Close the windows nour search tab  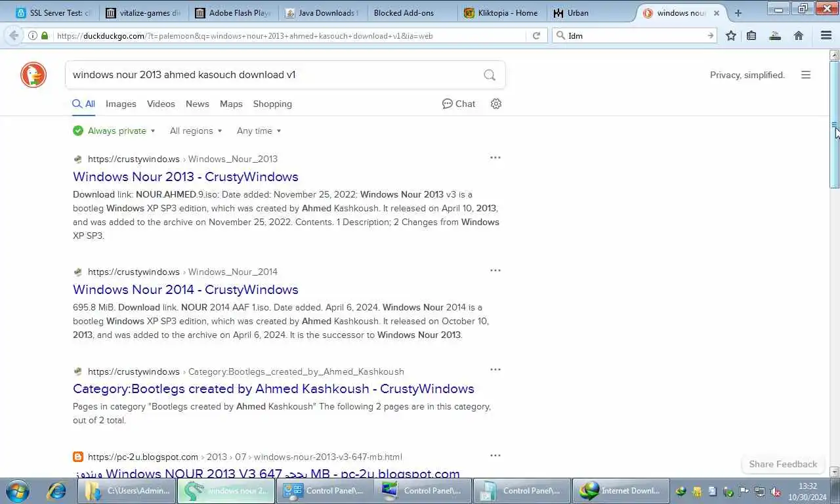coord(717,12)
